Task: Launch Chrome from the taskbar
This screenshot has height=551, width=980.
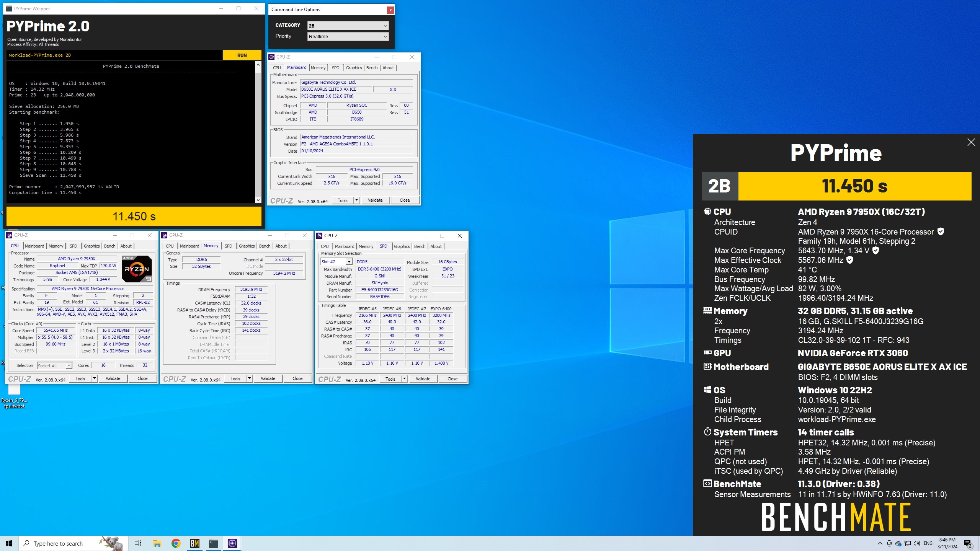Action: [x=176, y=543]
